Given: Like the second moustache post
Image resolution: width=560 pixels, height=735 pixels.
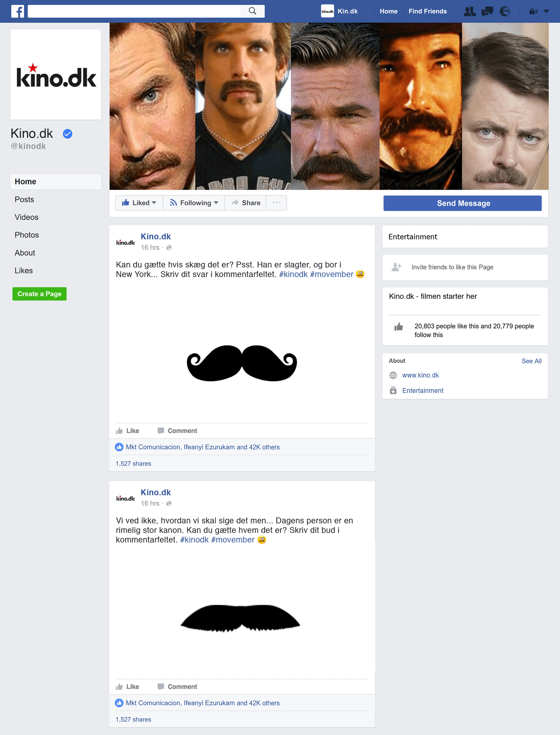Looking at the screenshot, I should pyautogui.click(x=127, y=686).
